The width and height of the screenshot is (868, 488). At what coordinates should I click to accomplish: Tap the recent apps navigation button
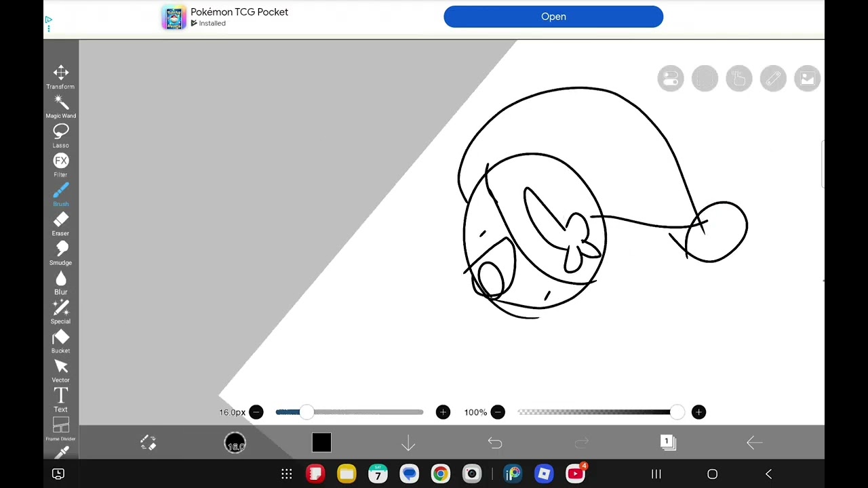point(656,474)
